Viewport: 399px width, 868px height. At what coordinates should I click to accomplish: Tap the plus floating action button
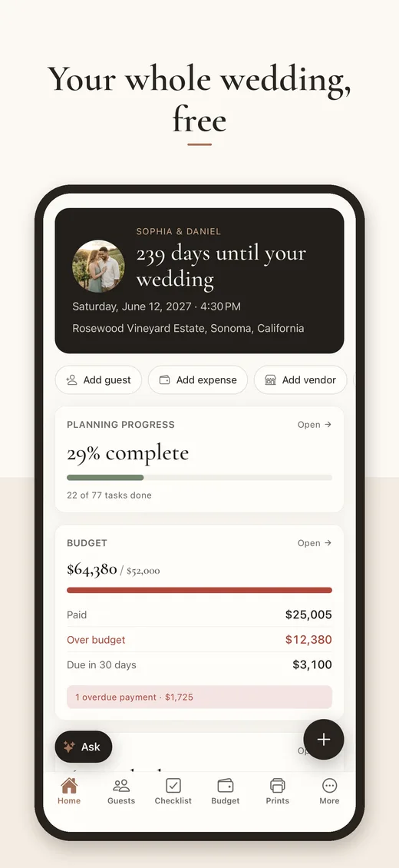[x=324, y=740]
